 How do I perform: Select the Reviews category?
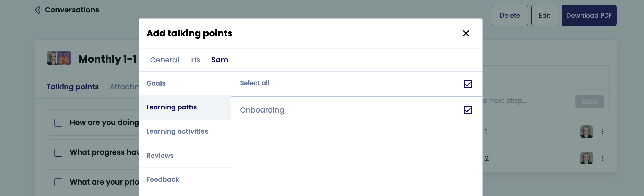(x=160, y=156)
